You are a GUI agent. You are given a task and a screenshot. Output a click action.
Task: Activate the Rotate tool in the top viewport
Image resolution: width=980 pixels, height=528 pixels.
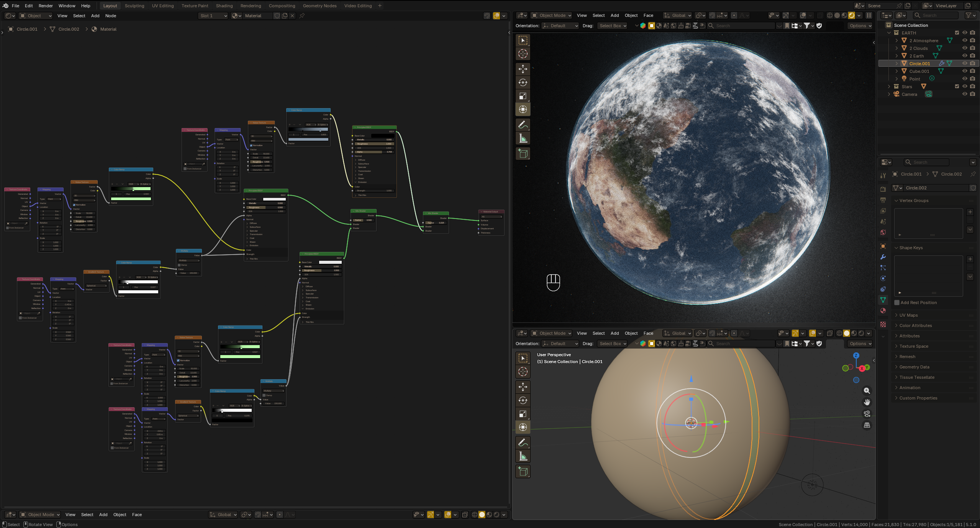tap(523, 82)
